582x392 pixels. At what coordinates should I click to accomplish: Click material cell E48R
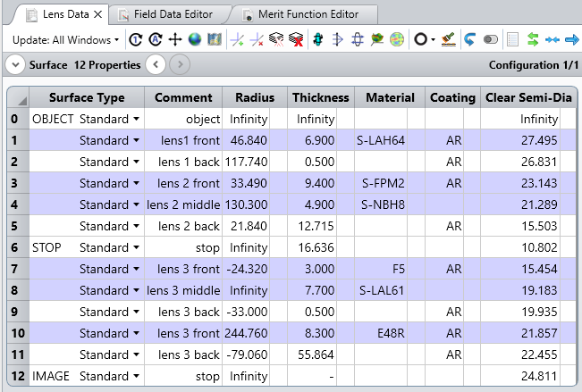pyautogui.click(x=381, y=333)
